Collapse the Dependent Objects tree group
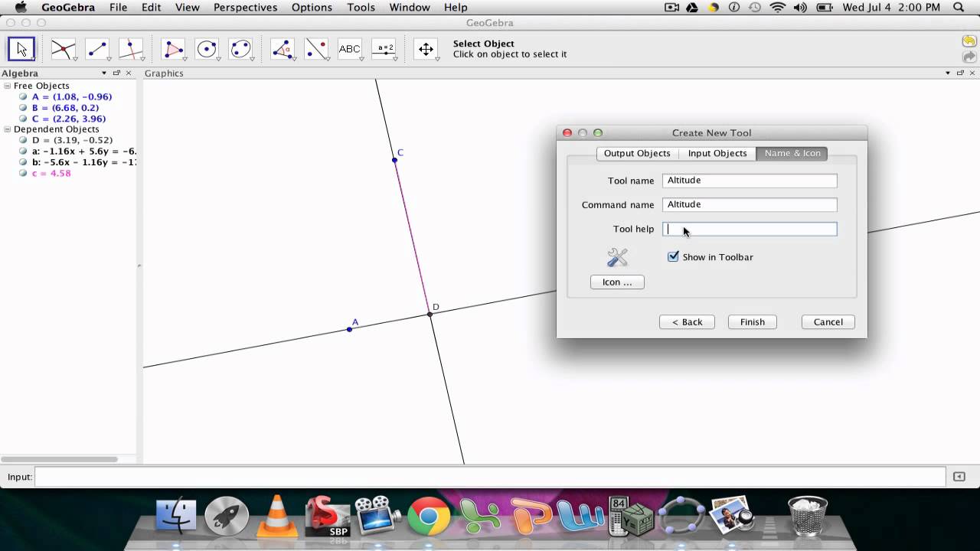This screenshot has width=980, height=551. (8, 129)
